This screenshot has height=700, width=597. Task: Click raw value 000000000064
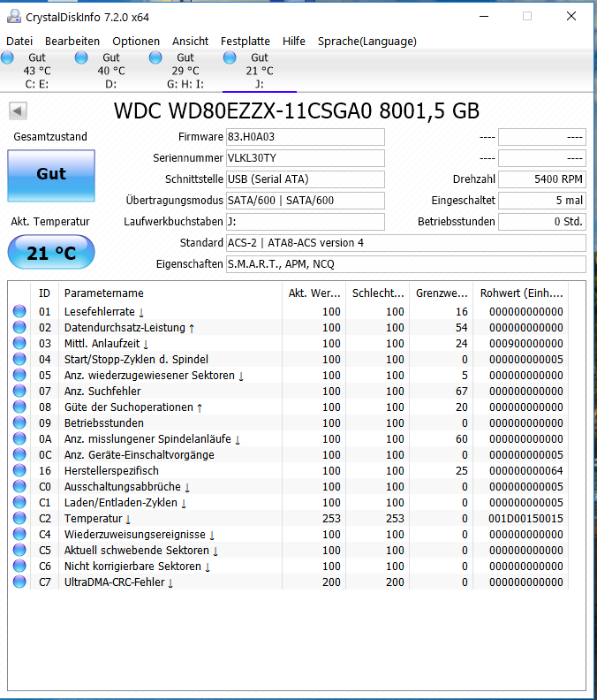point(526,470)
